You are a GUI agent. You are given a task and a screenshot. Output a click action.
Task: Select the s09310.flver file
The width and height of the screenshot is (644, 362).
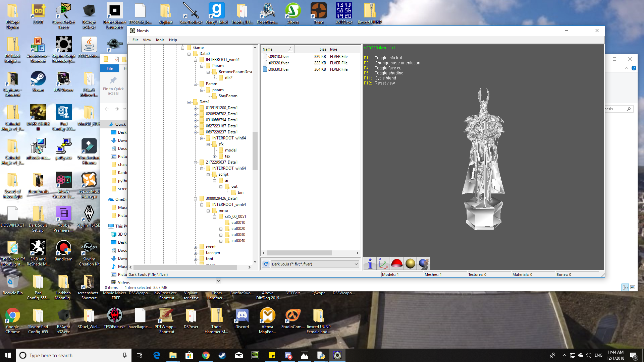tap(278, 57)
